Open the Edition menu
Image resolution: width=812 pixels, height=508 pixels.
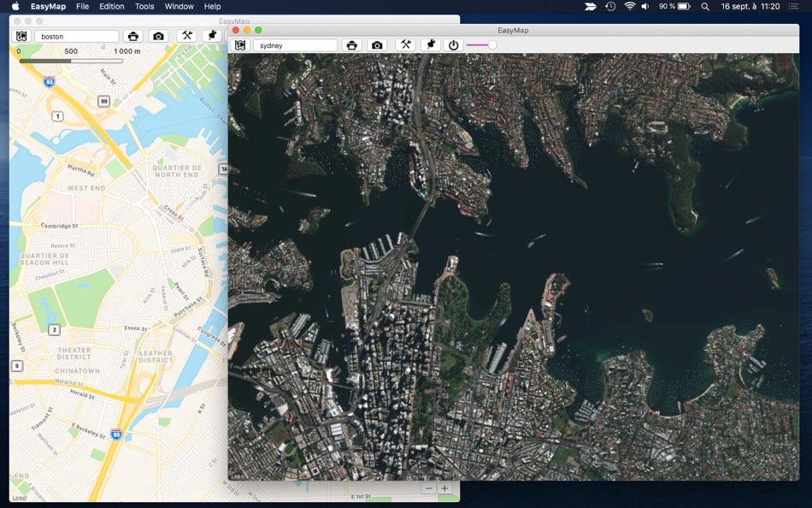pyautogui.click(x=112, y=6)
